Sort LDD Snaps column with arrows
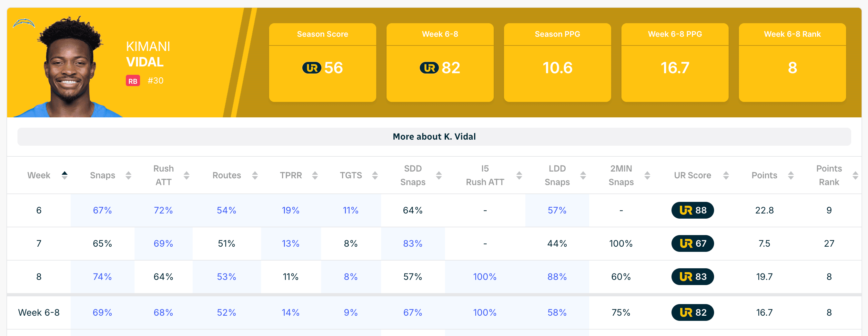This screenshot has width=868, height=336. (583, 175)
